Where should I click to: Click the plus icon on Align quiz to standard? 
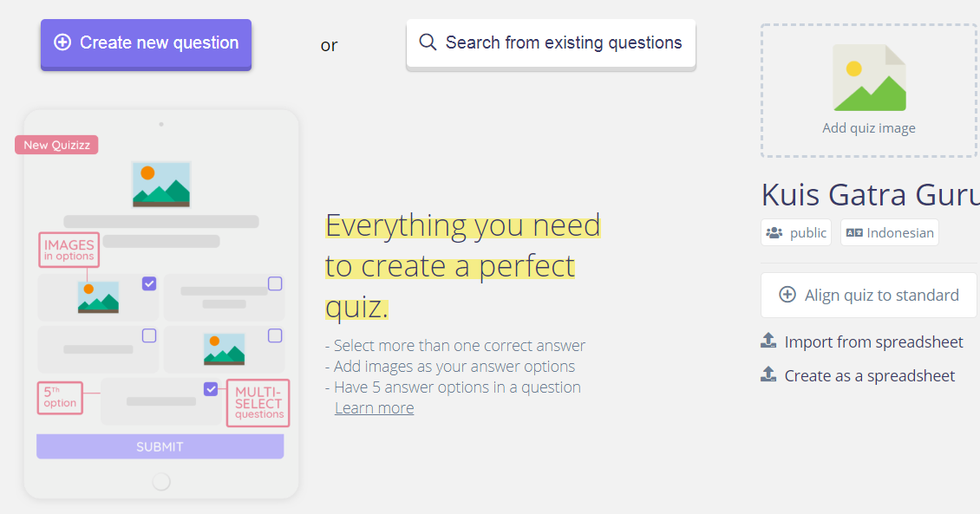[787, 295]
